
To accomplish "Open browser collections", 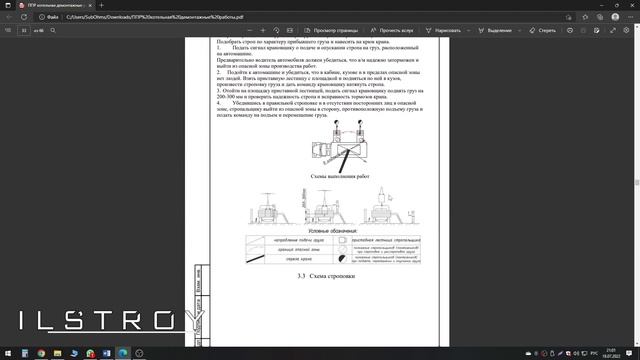I will (x=600, y=17).
